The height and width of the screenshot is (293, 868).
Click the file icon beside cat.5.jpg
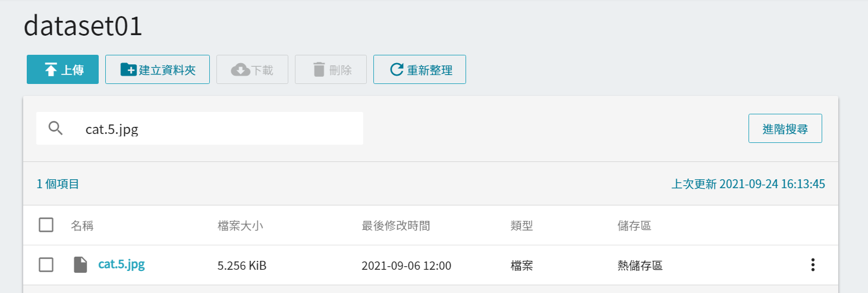point(80,265)
